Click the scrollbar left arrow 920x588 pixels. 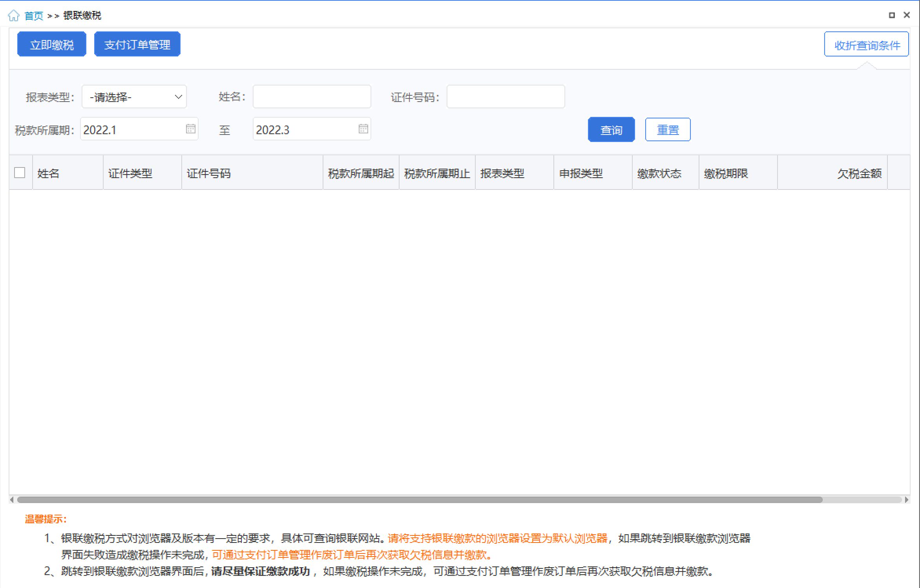[12, 500]
